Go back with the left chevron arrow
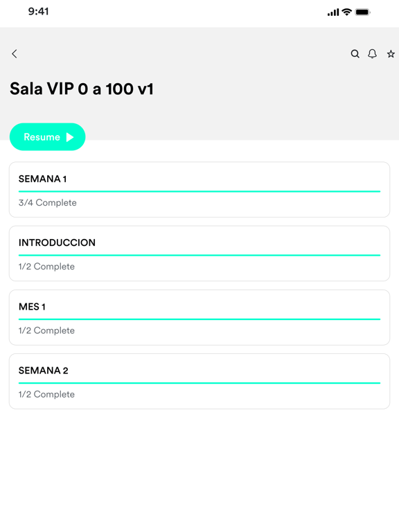Screen dimensions: 399x532 pyautogui.click(x=15, y=53)
